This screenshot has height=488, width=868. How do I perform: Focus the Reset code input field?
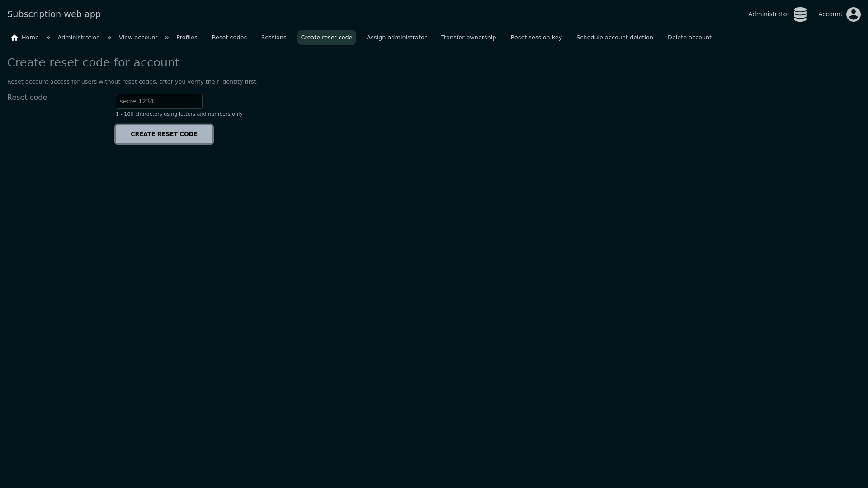coord(159,101)
